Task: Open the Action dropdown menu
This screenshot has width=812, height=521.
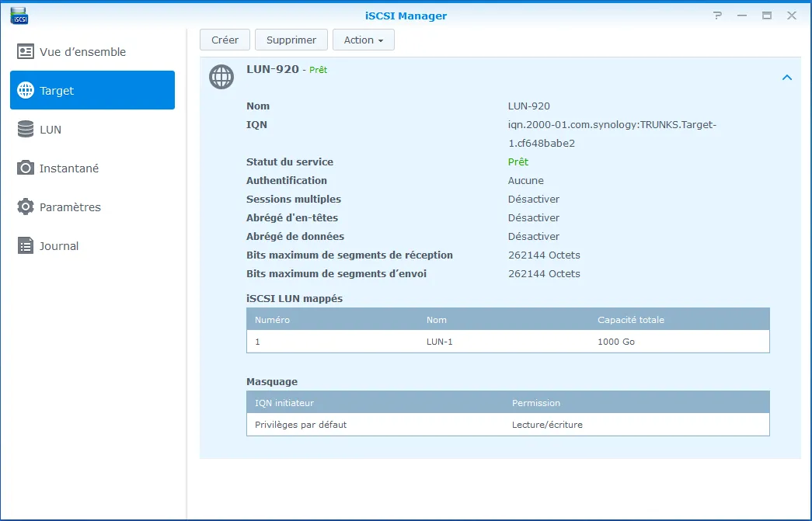Action: click(363, 40)
